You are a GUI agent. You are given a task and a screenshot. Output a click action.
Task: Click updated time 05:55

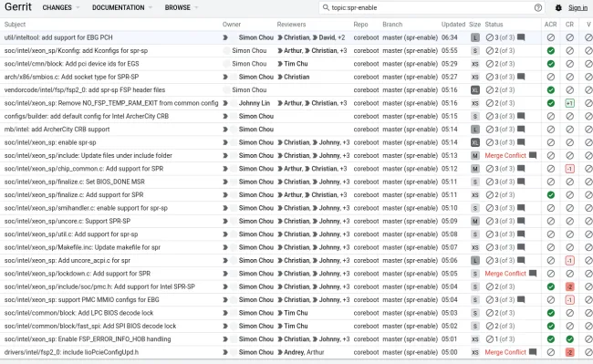(x=449, y=51)
